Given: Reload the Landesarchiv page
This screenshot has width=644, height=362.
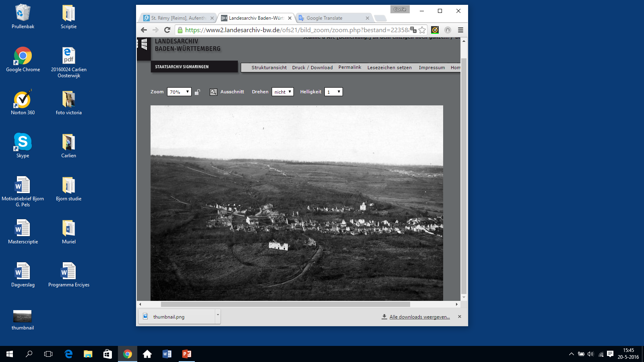Looking at the screenshot, I should [x=167, y=30].
